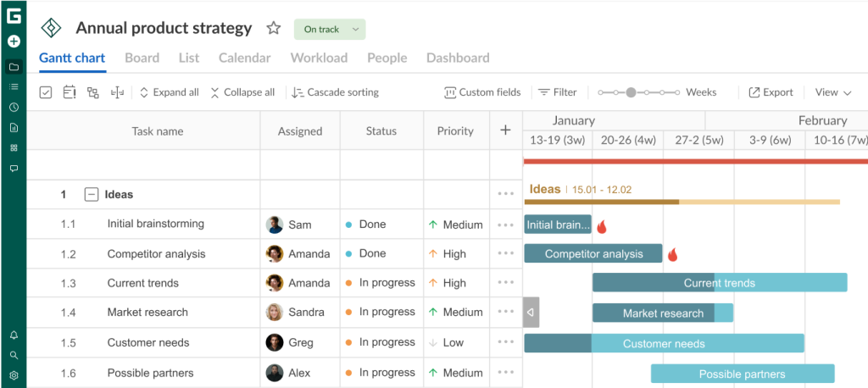Click the timeline scroll-left arrow handle

coord(531,313)
